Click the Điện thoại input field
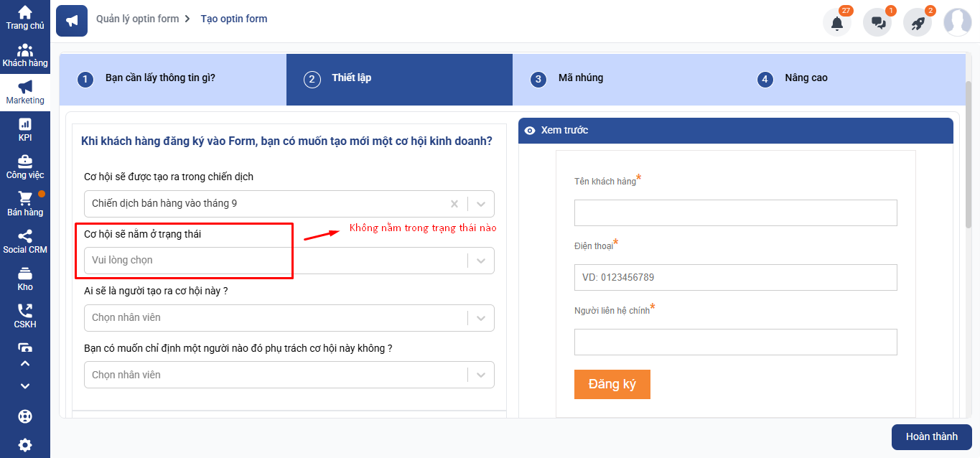This screenshot has width=980, height=458. pos(736,277)
